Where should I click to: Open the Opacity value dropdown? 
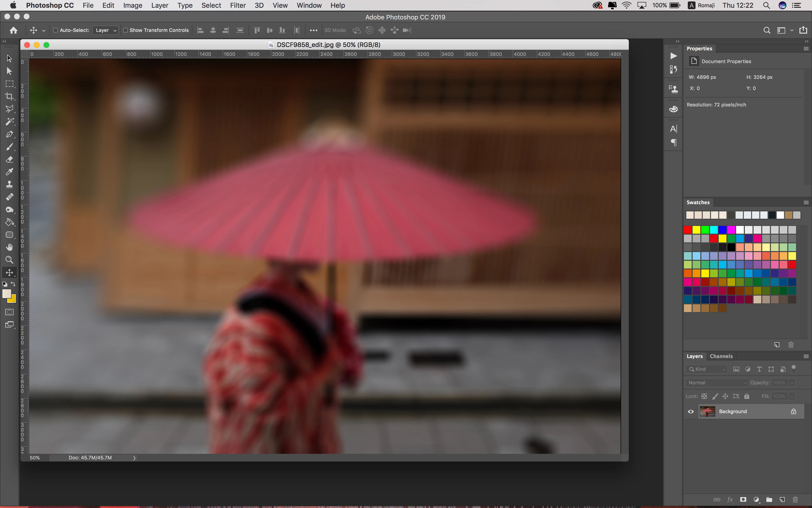click(x=791, y=383)
